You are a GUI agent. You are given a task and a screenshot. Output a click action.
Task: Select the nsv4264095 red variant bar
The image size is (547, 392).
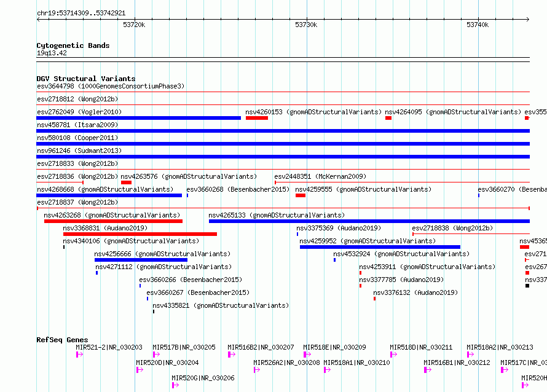click(x=388, y=118)
